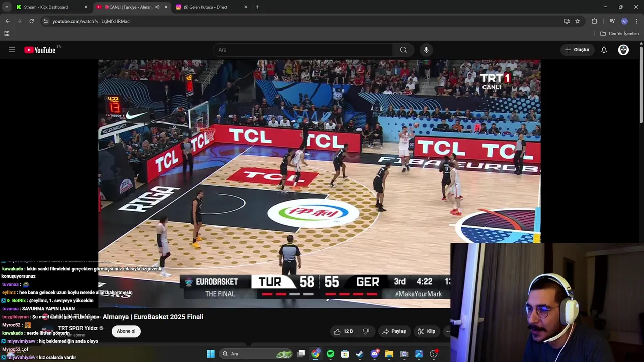Dislike the video with thumbs down
Viewport: 644px width, 362px height.
[366, 331]
